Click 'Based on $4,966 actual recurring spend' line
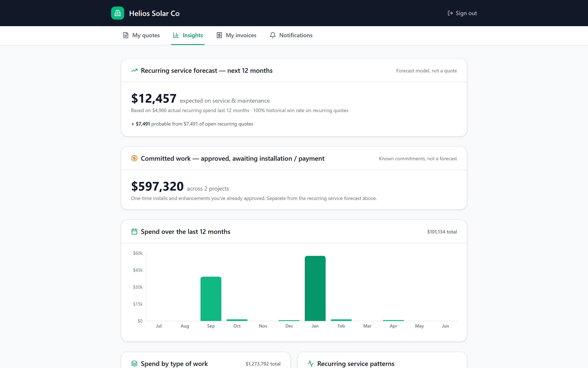588x368 pixels. pos(239,110)
